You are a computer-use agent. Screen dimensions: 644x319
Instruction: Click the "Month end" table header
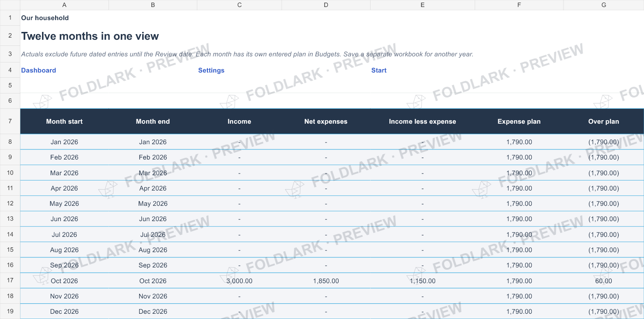click(153, 121)
